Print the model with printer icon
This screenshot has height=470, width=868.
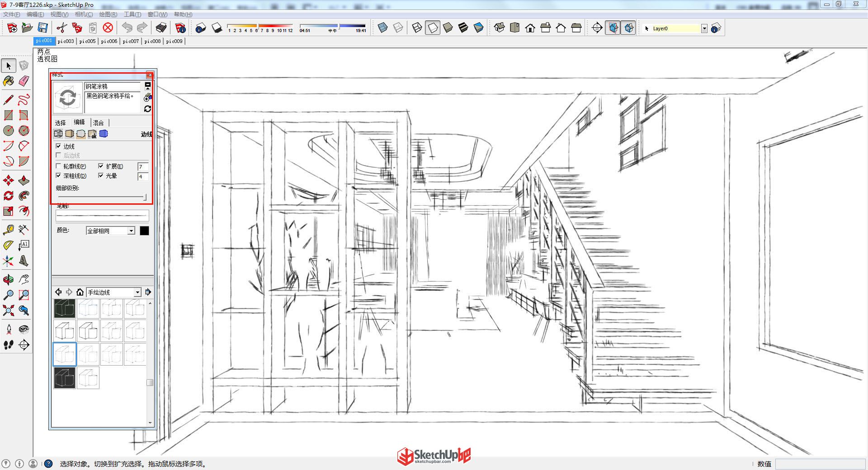[x=161, y=28]
